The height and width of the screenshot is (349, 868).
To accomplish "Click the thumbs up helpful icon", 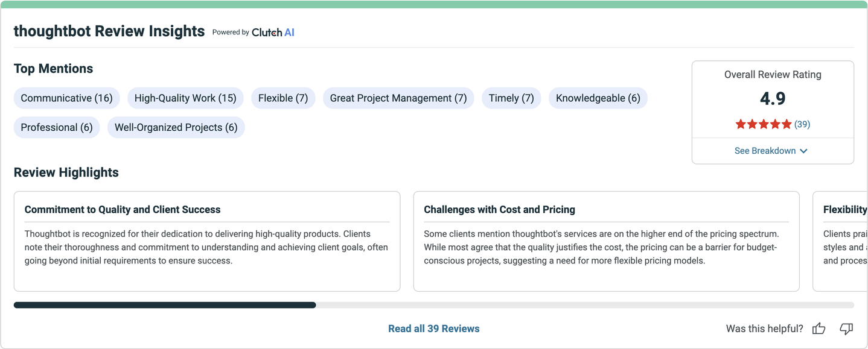I will click(x=819, y=329).
